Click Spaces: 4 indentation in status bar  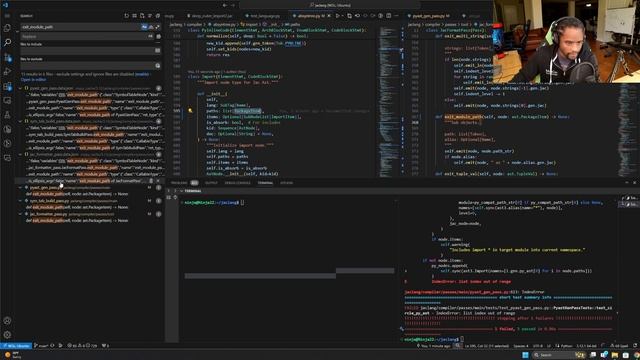point(520,346)
